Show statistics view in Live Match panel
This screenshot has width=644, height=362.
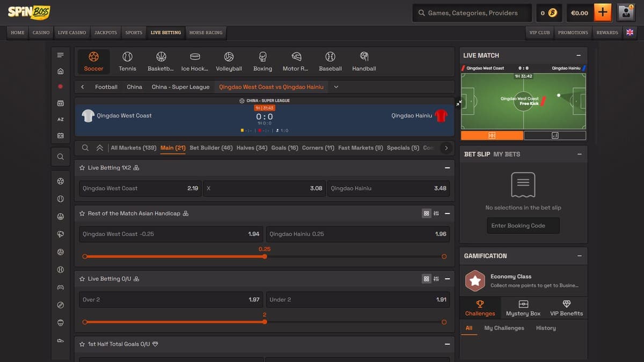[x=554, y=136]
